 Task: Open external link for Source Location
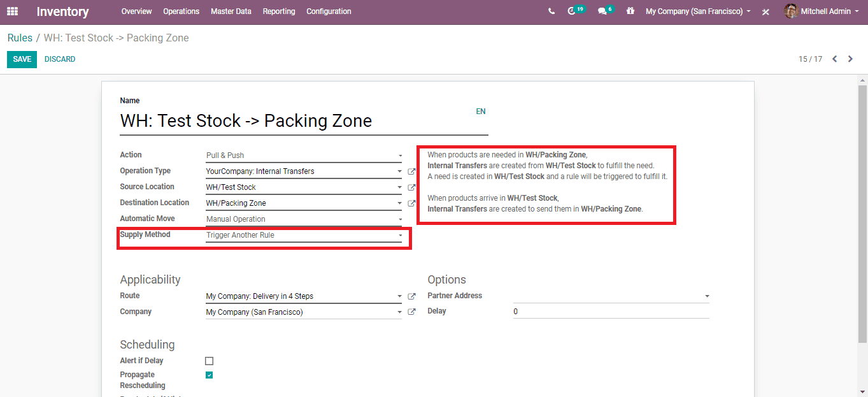coord(411,187)
